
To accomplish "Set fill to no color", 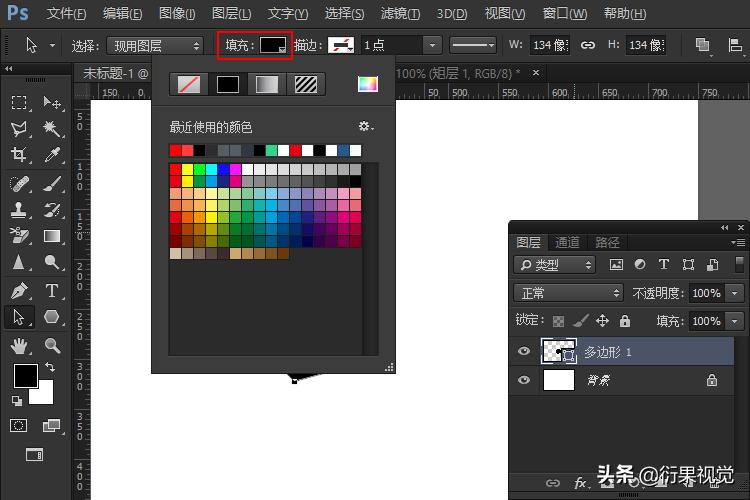I will (x=188, y=85).
